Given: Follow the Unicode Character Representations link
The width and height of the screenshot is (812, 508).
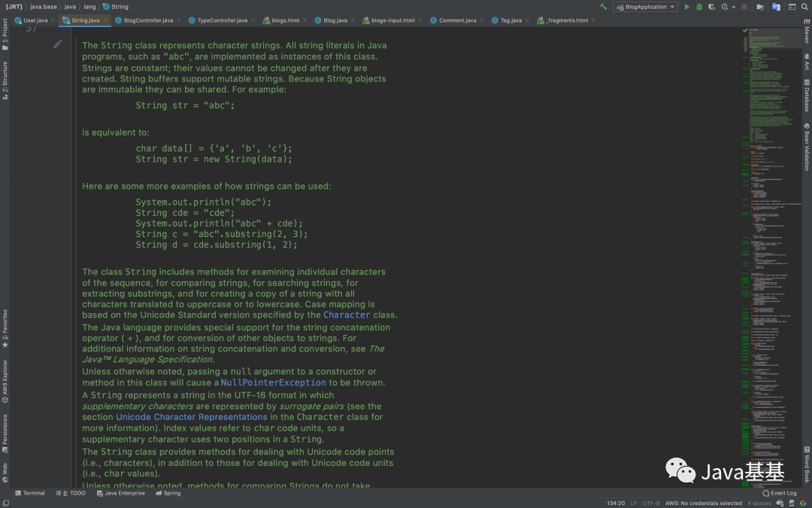Looking at the screenshot, I should pyautogui.click(x=192, y=417).
